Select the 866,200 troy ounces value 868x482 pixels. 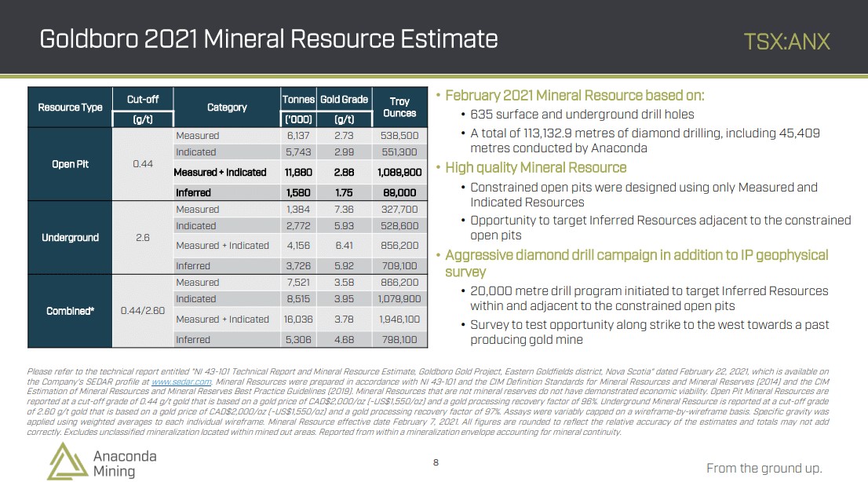click(x=399, y=283)
